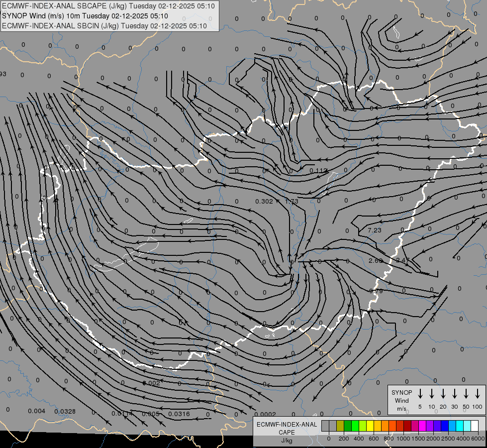This screenshot has height=448, width=487.
Task: Click the 1.73 value on the map
Action: point(292,202)
